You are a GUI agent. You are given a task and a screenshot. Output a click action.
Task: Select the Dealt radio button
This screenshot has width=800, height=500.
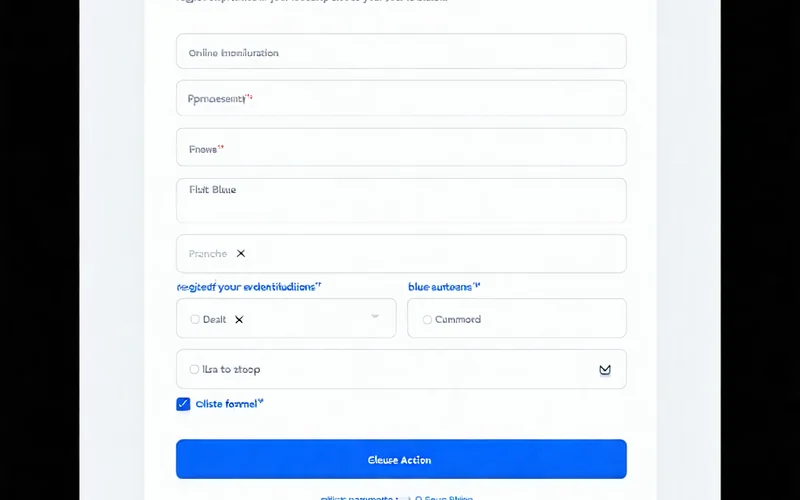pos(195,320)
